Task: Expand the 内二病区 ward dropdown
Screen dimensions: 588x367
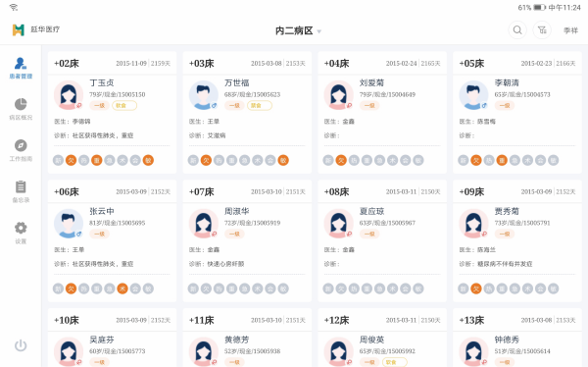Action: (x=299, y=30)
